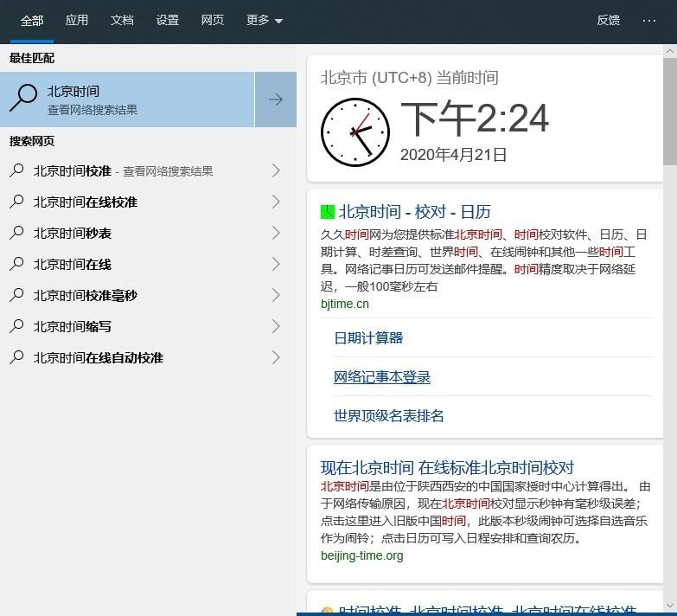The image size is (677, 616).
Task: Switch to the 应用 tab
Action: [77, 20]
